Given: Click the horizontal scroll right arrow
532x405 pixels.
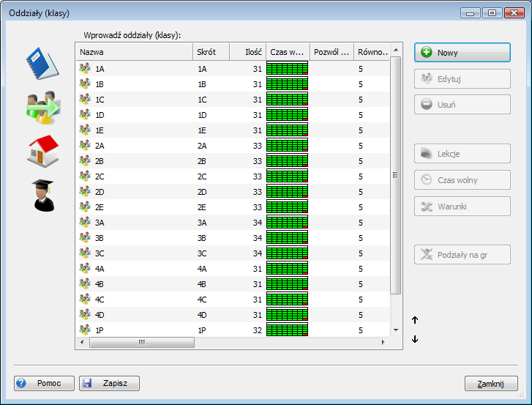Looking at the screenshot, I should click(383, 342).
